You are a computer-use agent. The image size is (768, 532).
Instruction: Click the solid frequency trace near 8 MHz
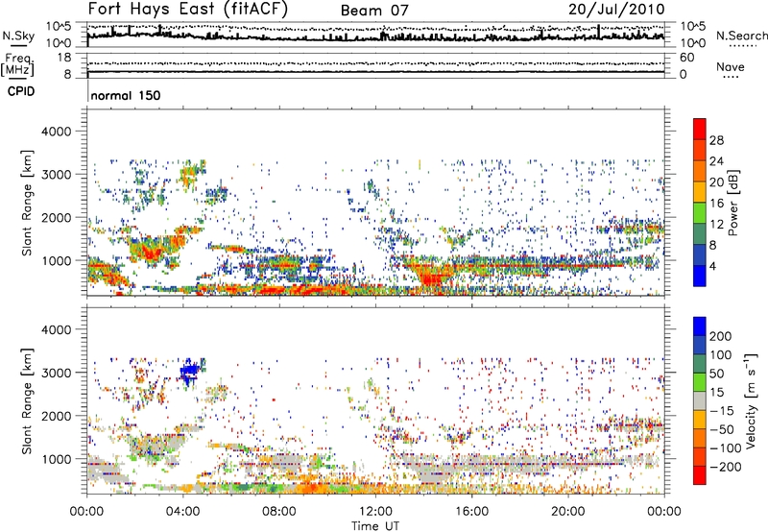click(375, 72)
